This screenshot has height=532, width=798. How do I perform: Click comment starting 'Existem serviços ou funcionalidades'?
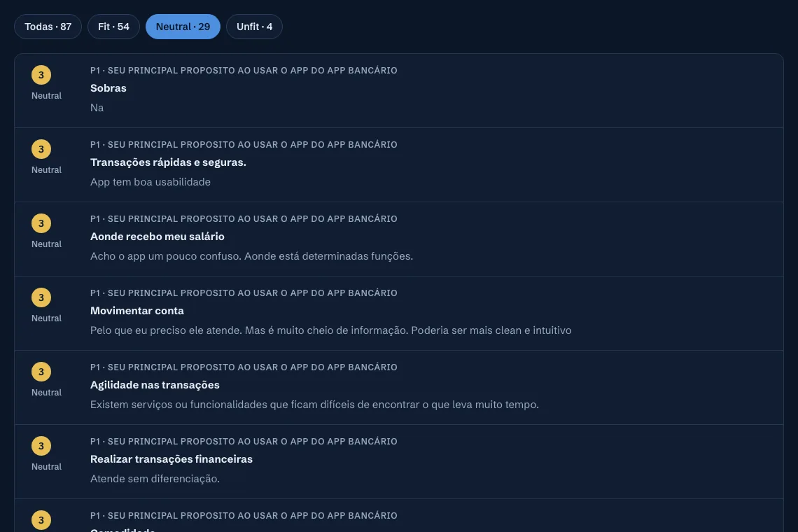[314, 405]
